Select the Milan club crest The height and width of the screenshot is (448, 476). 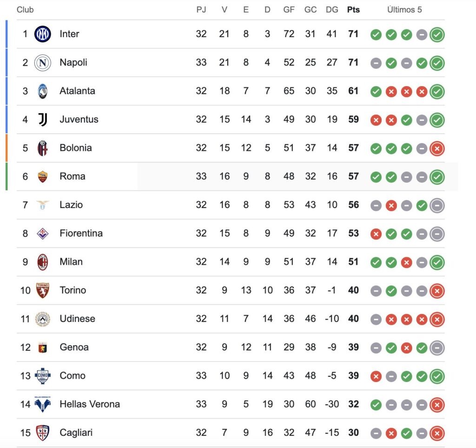pos(42,262)
